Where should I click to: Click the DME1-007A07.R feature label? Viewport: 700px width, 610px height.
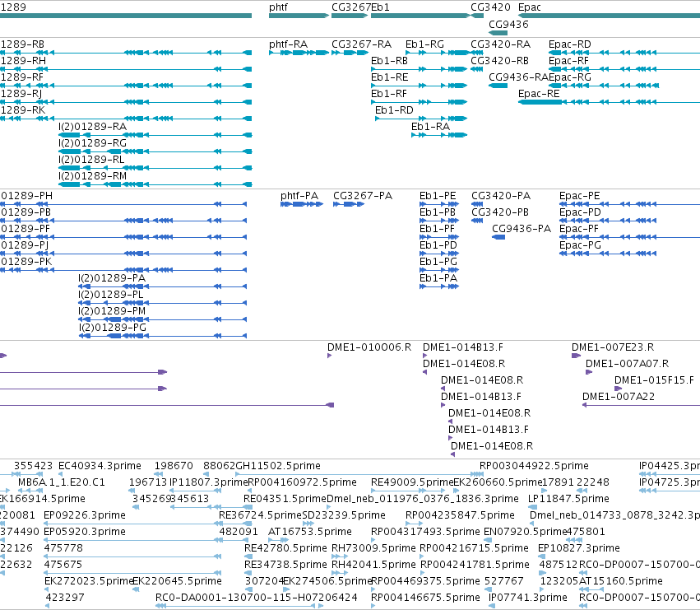(x=628, y=364)
